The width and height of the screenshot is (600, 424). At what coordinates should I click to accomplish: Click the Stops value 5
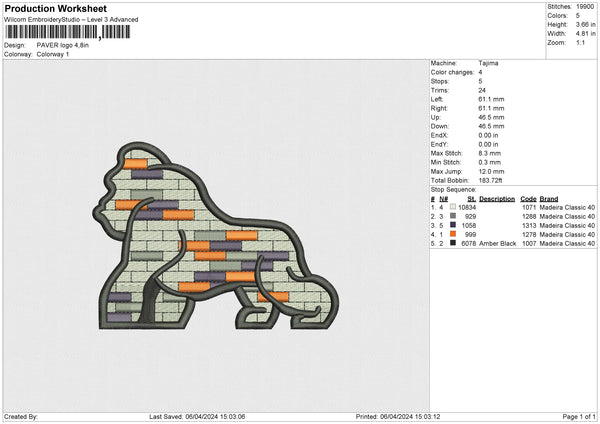click(480, 81)
